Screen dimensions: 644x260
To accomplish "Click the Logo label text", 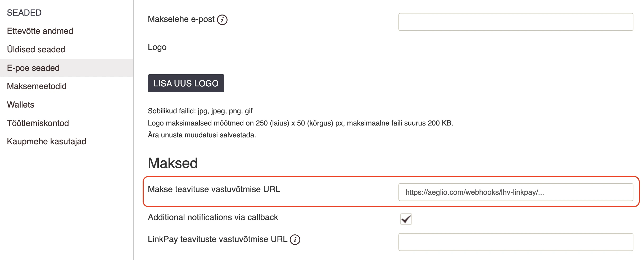I will [157, 47].
